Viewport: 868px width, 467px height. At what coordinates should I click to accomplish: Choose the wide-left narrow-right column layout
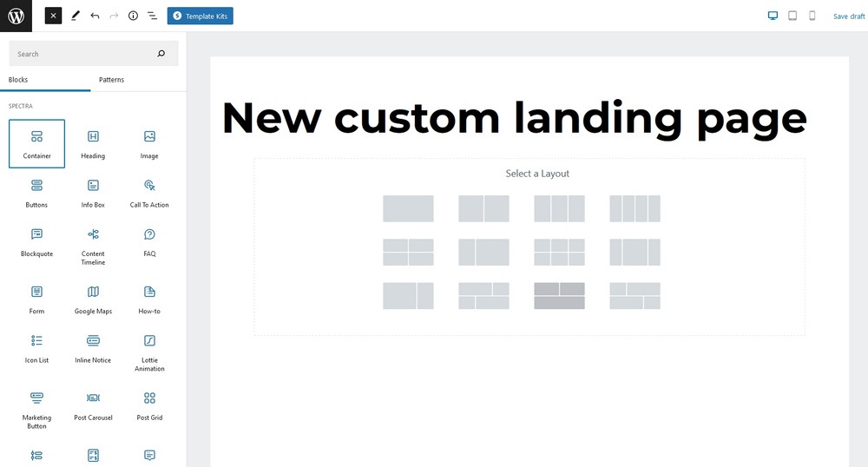(x=408, y=296)
